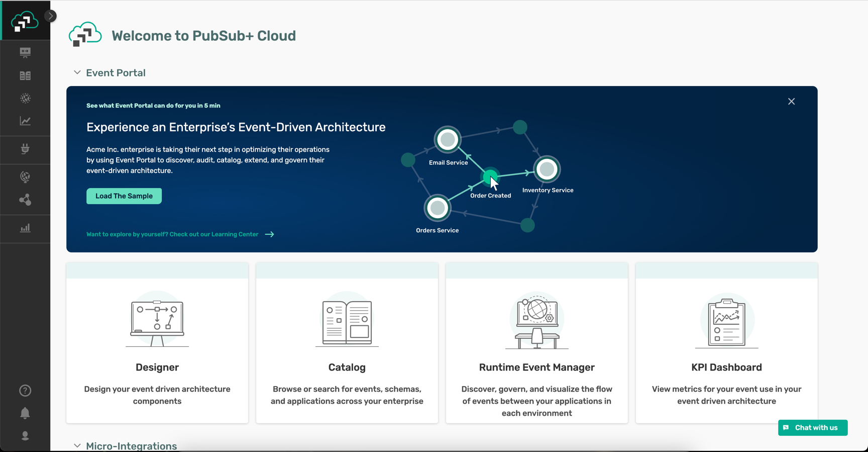Image resolution: width=868 pixels, height=452 pixels.
Task: Open the Catalog card title
Action: 347,368
